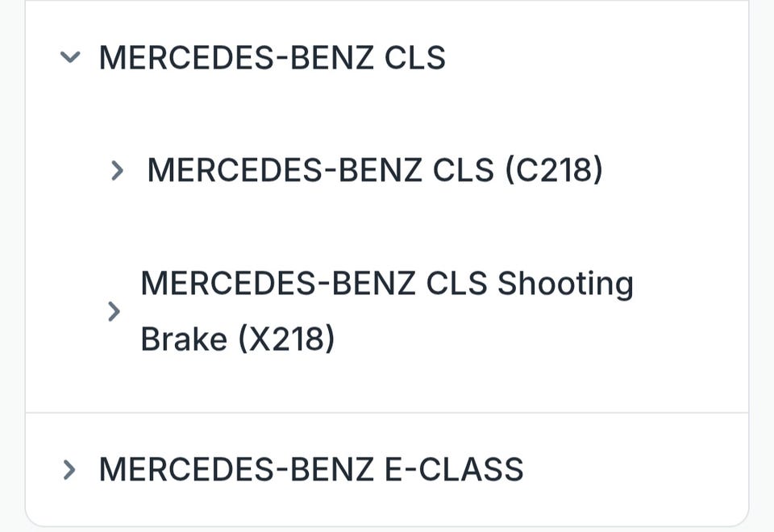Toggle open the X218 Shooting Brake sub-list

point(114,311)
